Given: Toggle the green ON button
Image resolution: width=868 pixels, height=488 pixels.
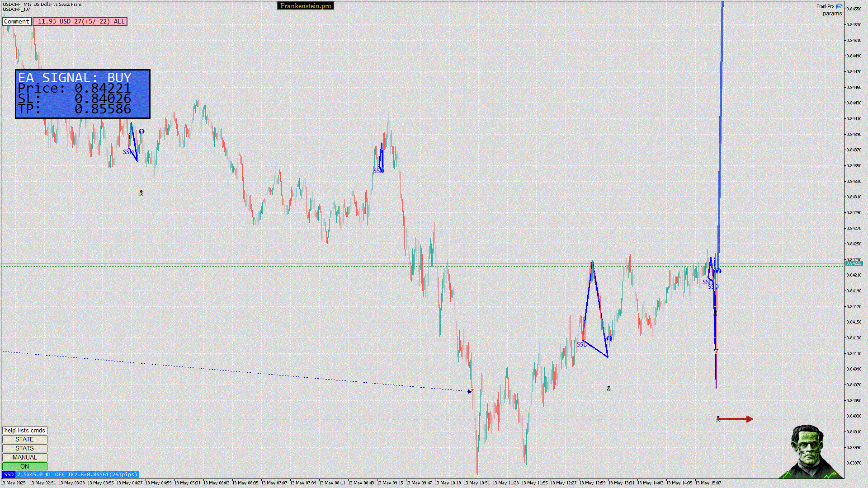Looking at the screenshot, I should 24,466.
